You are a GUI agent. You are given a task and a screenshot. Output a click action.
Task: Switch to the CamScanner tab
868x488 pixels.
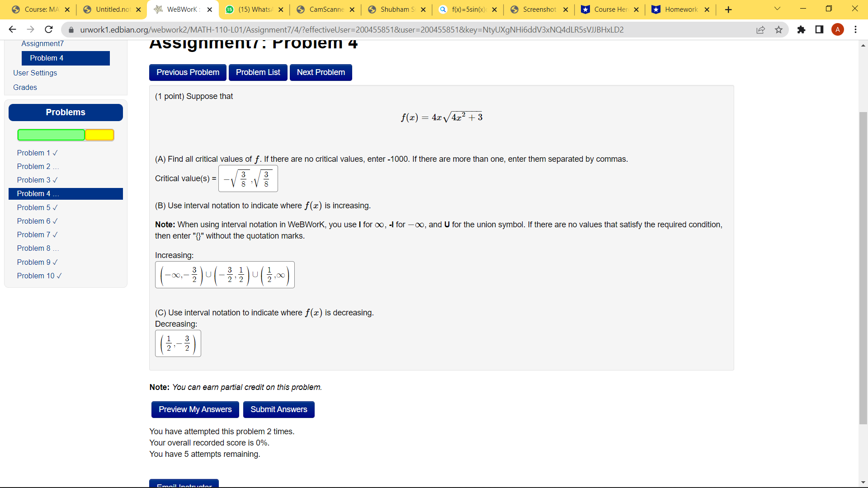(325, 9)
